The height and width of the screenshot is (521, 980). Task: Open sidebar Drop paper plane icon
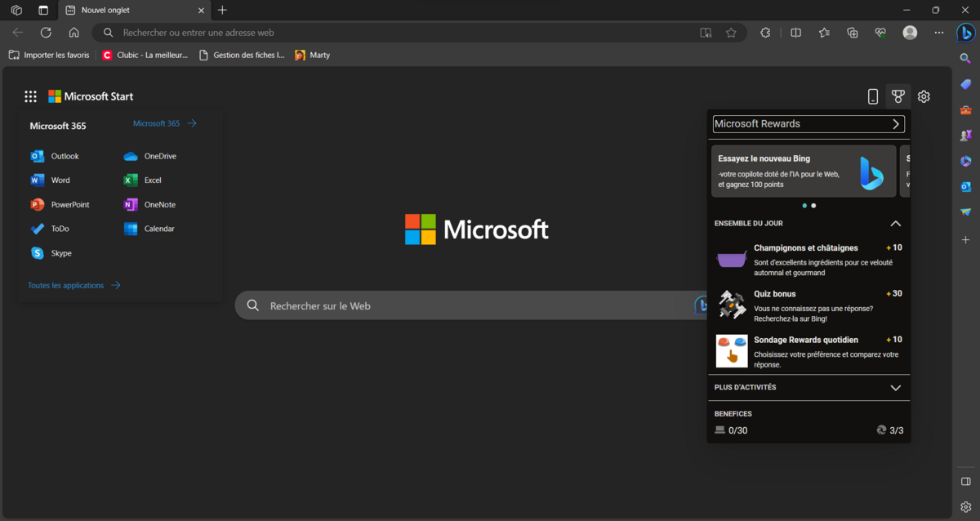point(966,212)
